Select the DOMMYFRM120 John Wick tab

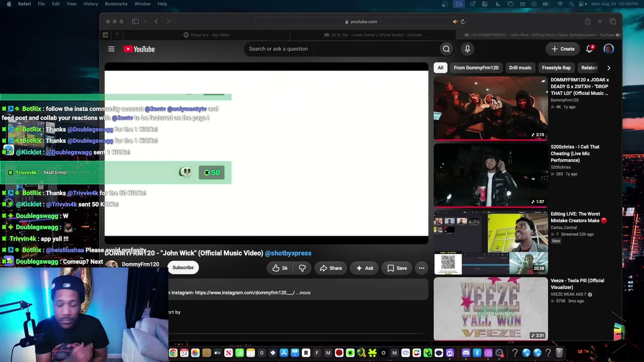[x=539, y=35]
